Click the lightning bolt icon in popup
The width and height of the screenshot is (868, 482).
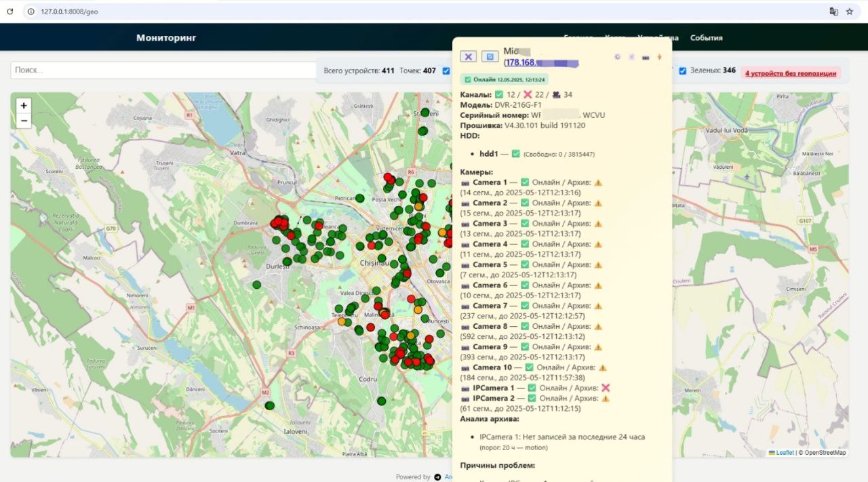tap(659, 57)
